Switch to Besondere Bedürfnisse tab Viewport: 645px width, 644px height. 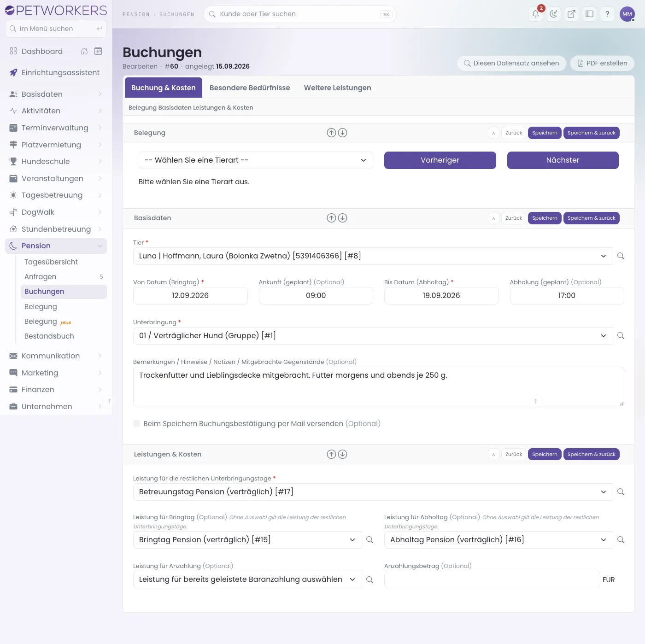250,88
